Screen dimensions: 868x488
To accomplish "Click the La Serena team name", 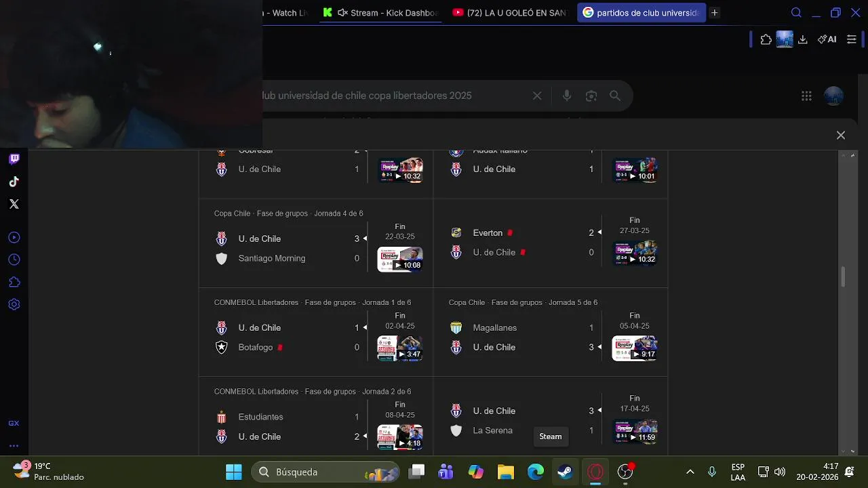I will click(493, 430).
